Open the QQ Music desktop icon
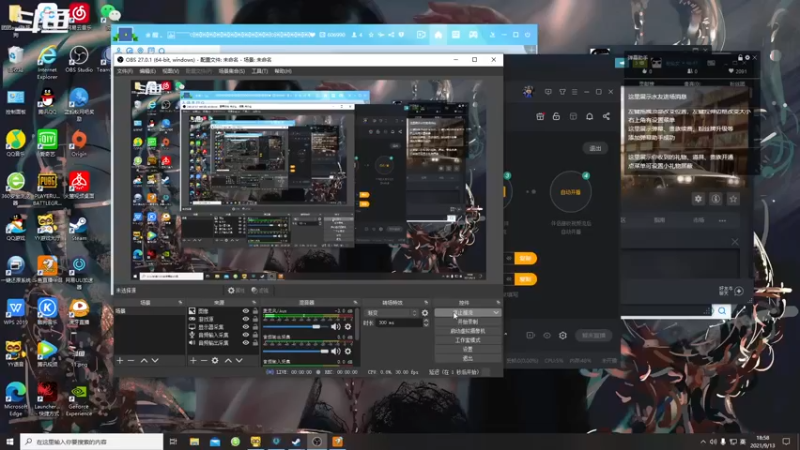Screen dimensions: 800x450 pyautogui.click(x=16, y=143)
